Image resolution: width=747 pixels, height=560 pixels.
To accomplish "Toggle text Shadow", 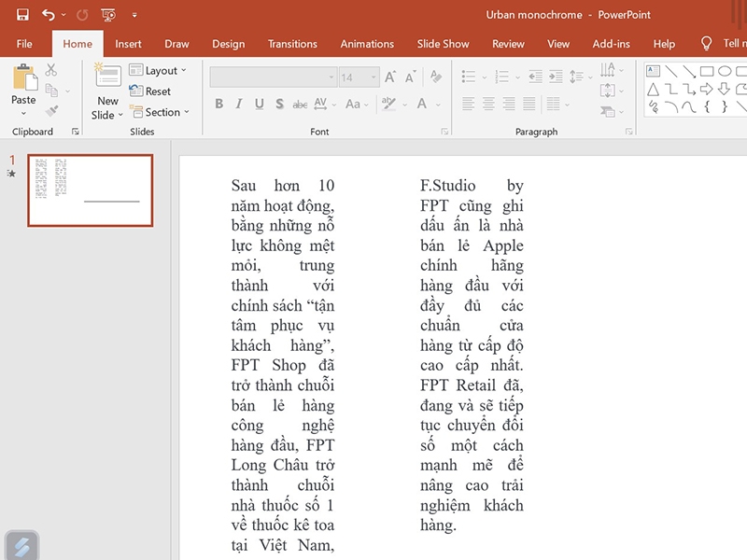I will 279,104.
